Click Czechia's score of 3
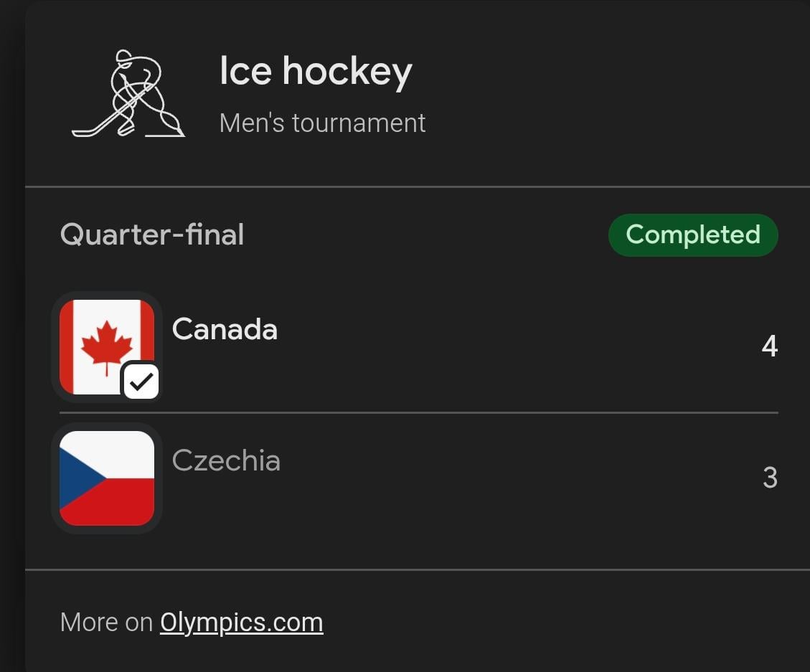This screenshot has width=810, height=672. (769, 478)
